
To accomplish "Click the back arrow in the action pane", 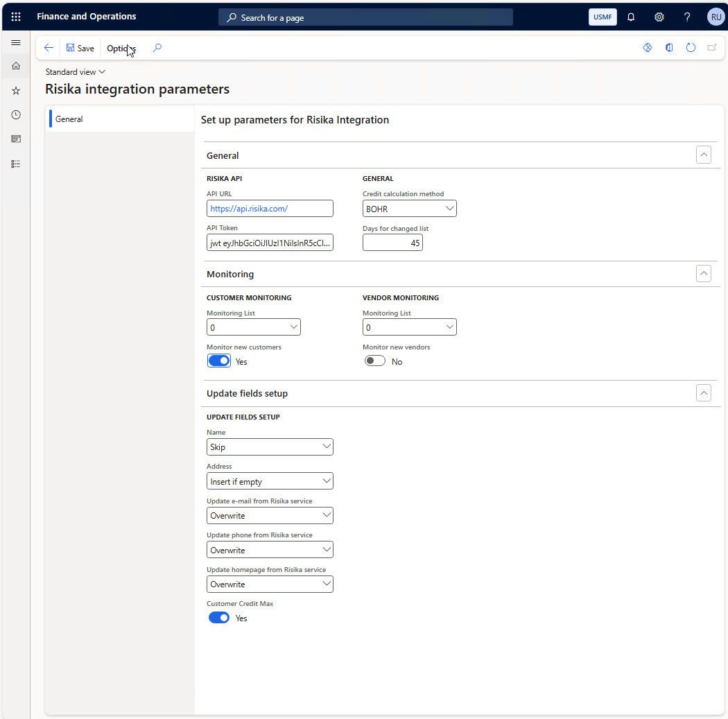I will tap(49, 48).
